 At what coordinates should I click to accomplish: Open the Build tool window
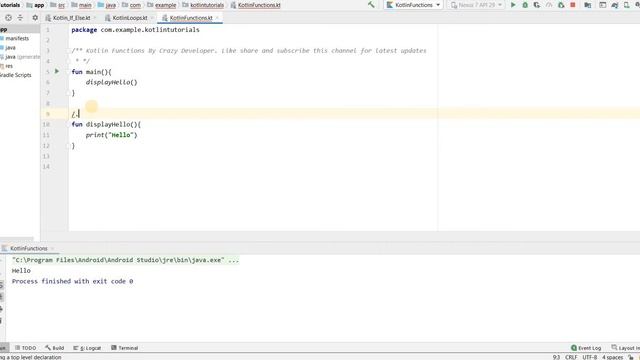[x=55, y=348]
